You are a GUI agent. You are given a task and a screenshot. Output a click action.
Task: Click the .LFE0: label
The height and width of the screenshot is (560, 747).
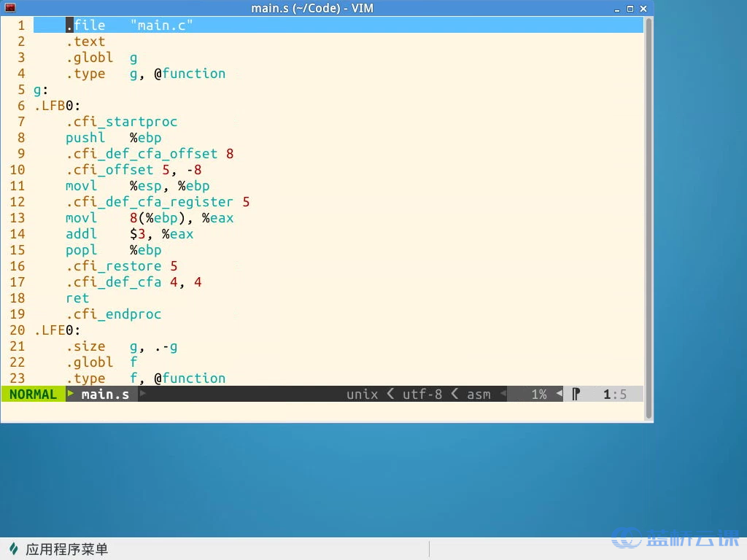tap(58, 330)
